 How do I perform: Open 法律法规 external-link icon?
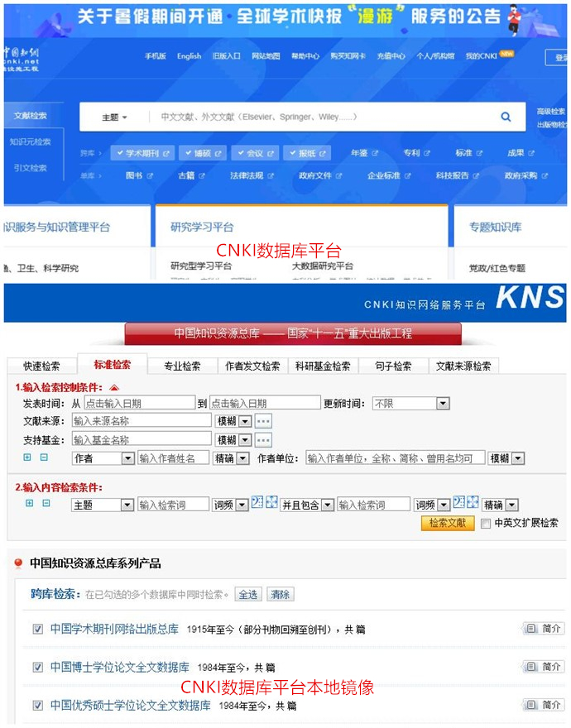tap(271, 176)
